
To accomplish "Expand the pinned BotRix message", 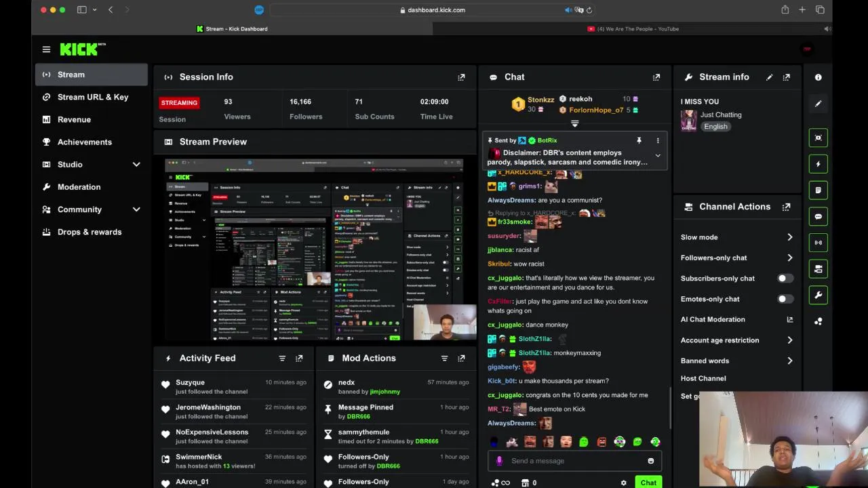I will pos(657,156).
